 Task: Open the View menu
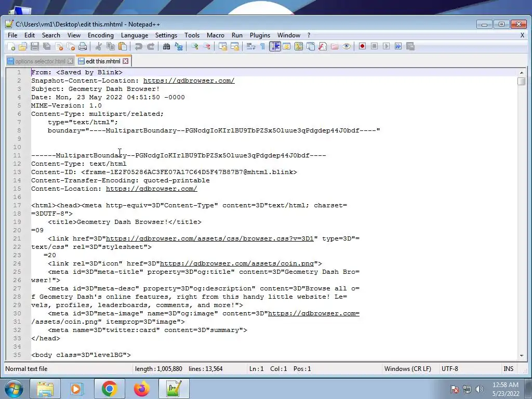pyautogui.click(x=74, y=35)
